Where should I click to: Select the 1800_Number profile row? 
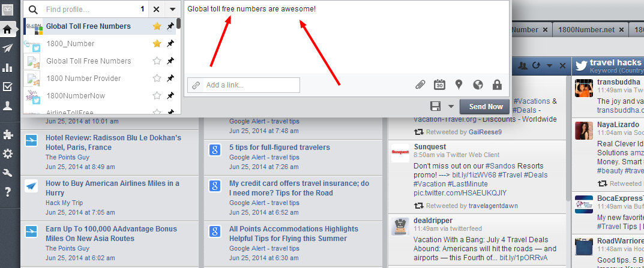pos(100,44)
